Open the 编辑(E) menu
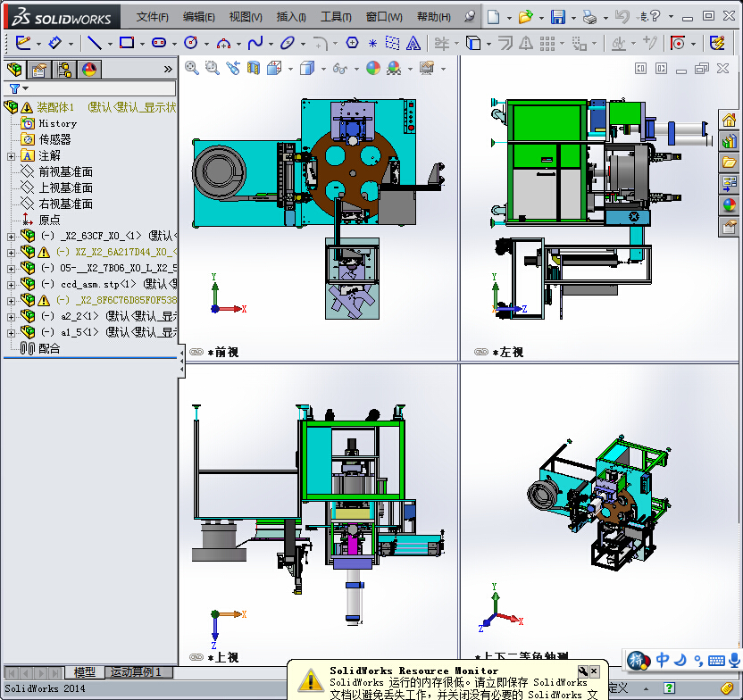The image size is (743, 700). [198, 17]
